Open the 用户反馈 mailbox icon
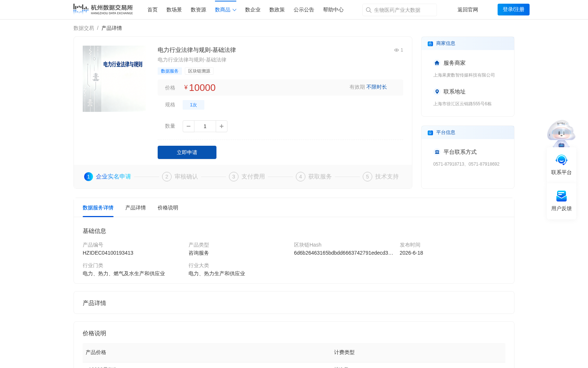588x368 pixels. click(562, 196)
